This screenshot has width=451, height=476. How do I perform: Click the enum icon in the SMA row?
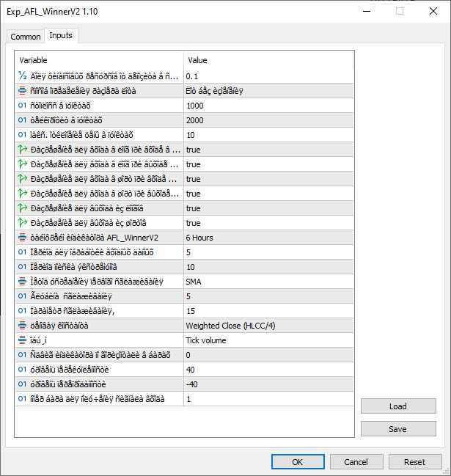coord(23,282)
